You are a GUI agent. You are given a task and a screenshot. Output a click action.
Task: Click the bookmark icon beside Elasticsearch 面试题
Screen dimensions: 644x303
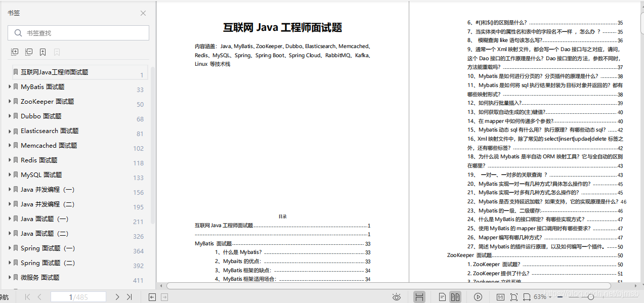[x=16, y=131]
